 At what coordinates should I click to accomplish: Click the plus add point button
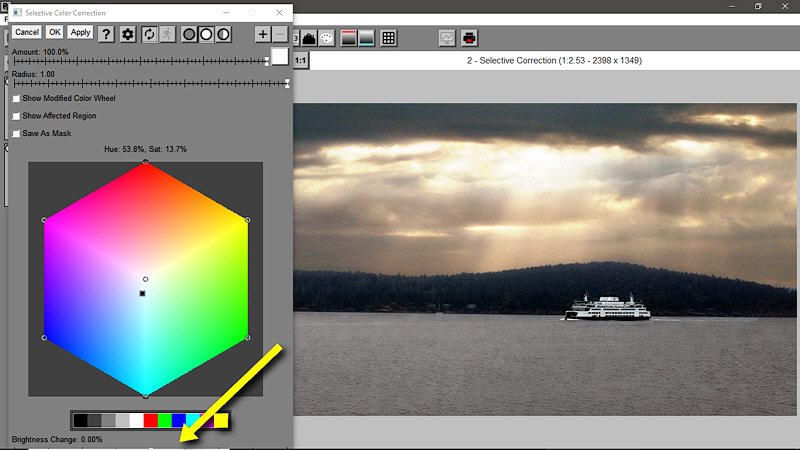coord(263,34)
